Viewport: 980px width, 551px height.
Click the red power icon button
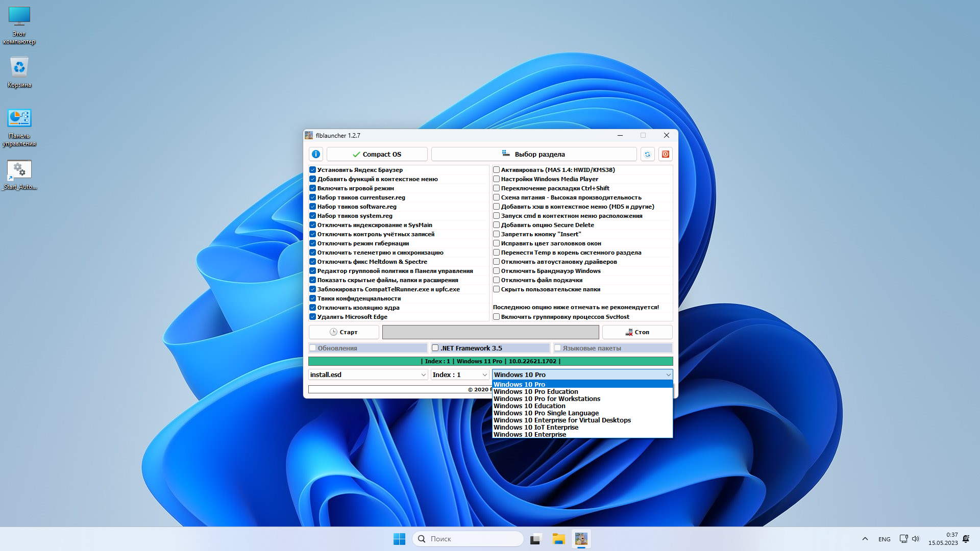[666, 154]
